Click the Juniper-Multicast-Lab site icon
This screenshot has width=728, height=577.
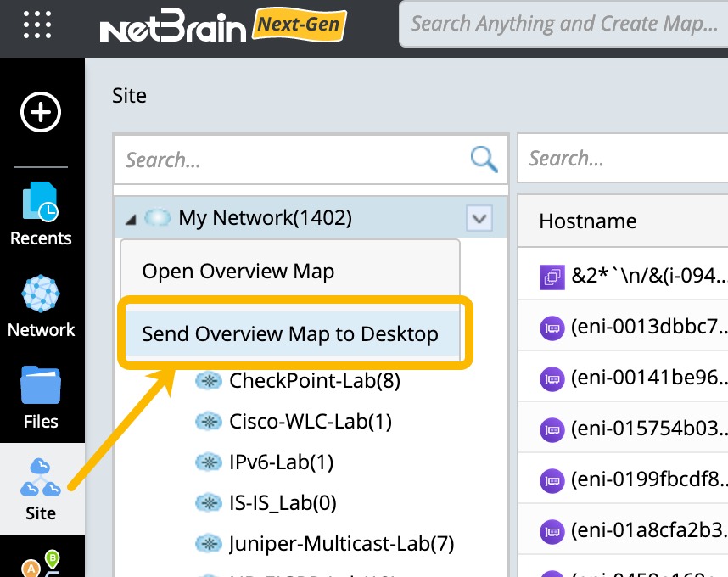[x=209, y=544]
